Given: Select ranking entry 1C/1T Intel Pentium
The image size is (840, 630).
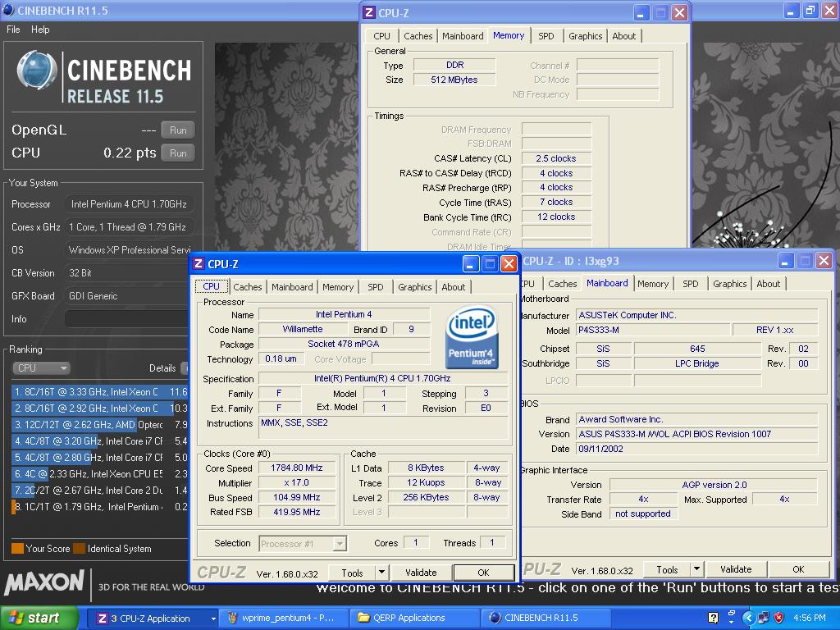Looking at the screenshot, I should [x=99, y=506].
